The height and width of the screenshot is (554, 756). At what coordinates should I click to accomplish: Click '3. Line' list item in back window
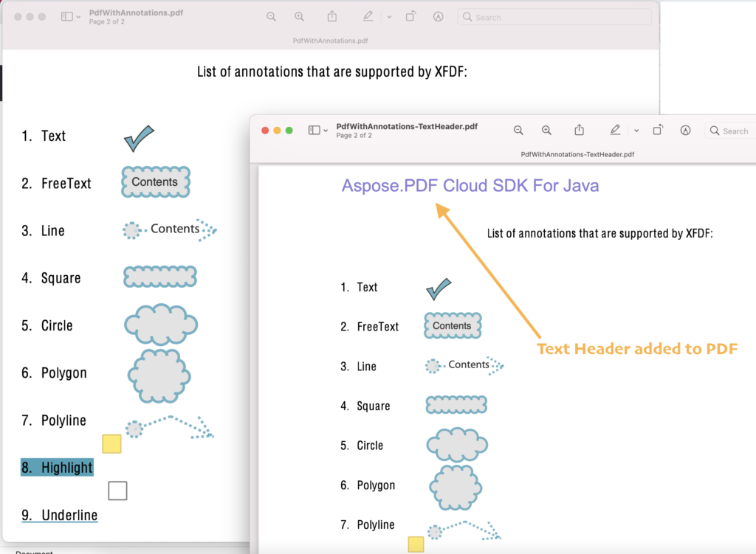click(43, 231)
